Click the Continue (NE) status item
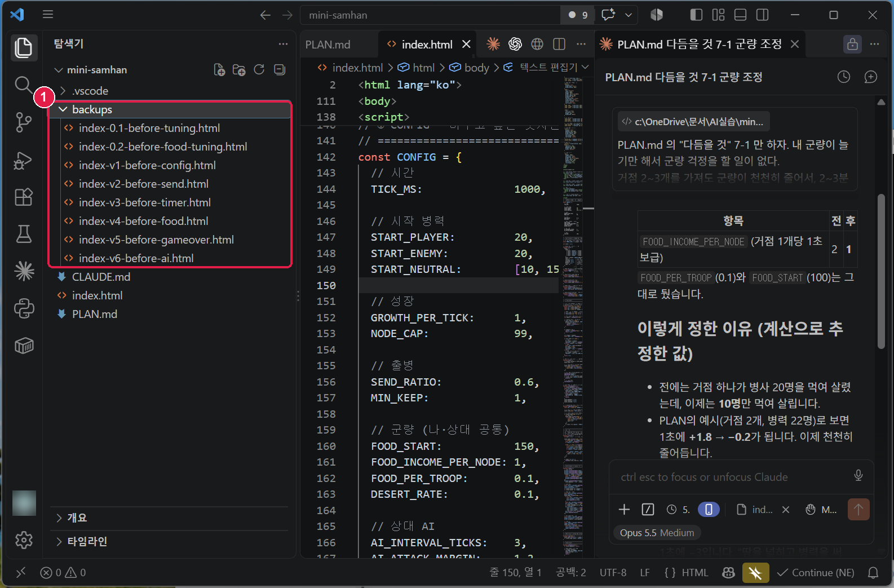This screenshot has width=894, height=588. (816, 573)
